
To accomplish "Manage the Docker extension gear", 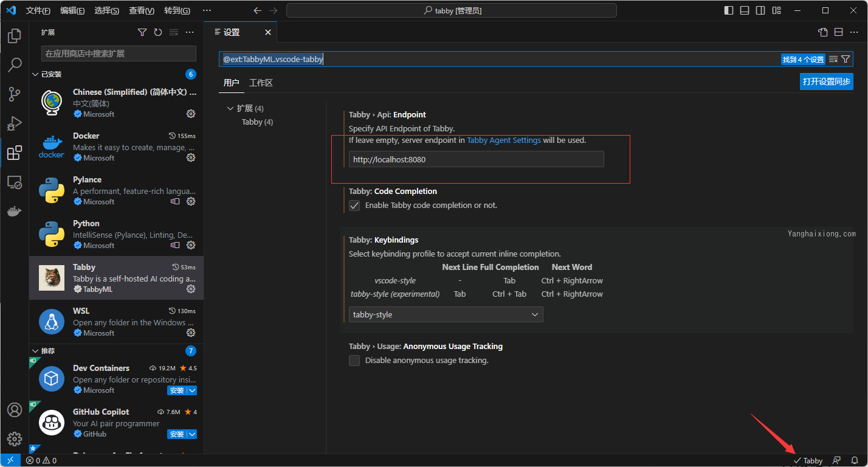I will tap(191, 157).
